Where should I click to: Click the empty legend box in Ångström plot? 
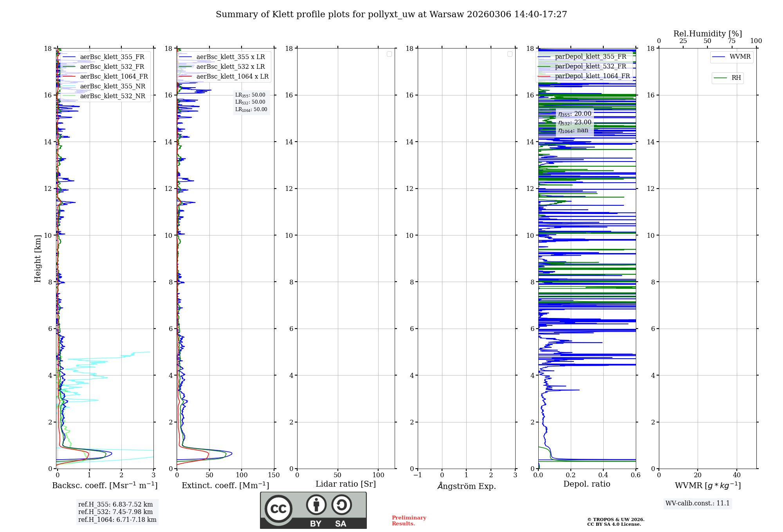[x=510, y=54]
